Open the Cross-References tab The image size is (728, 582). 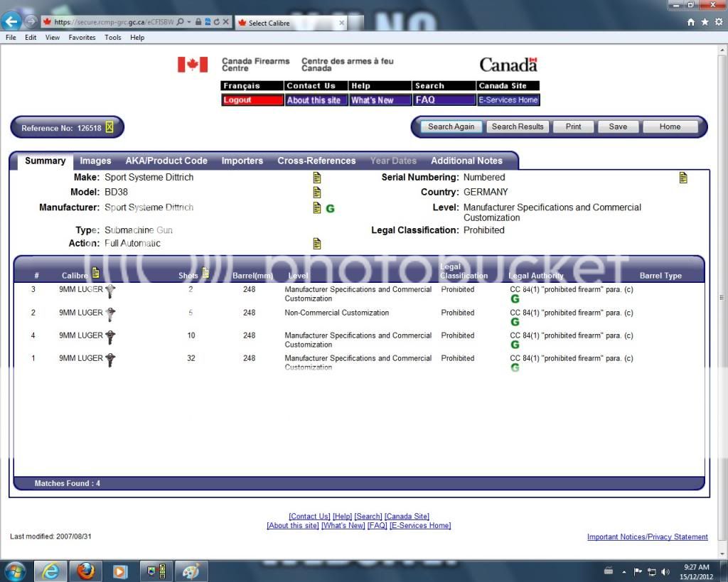click(x=316, y=161)
